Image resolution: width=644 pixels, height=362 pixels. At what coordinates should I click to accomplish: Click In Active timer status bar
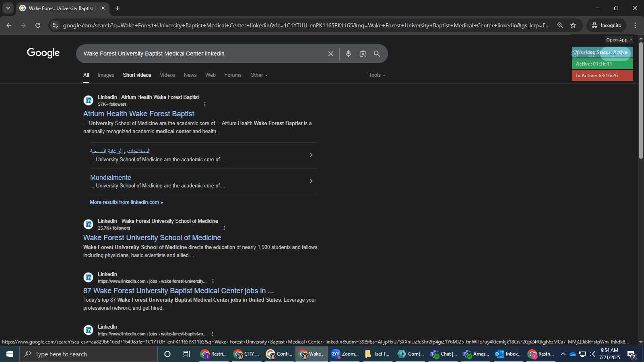602,76
